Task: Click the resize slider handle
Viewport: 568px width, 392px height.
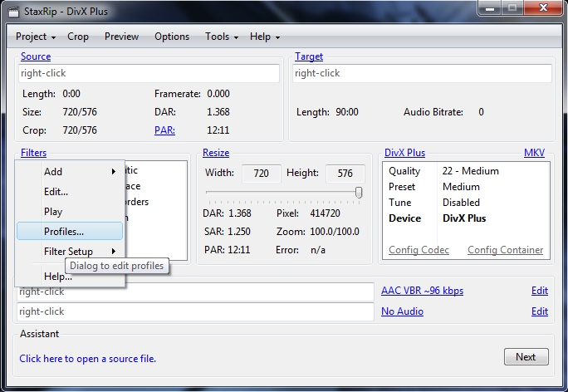Action: [x=359, y=193]
